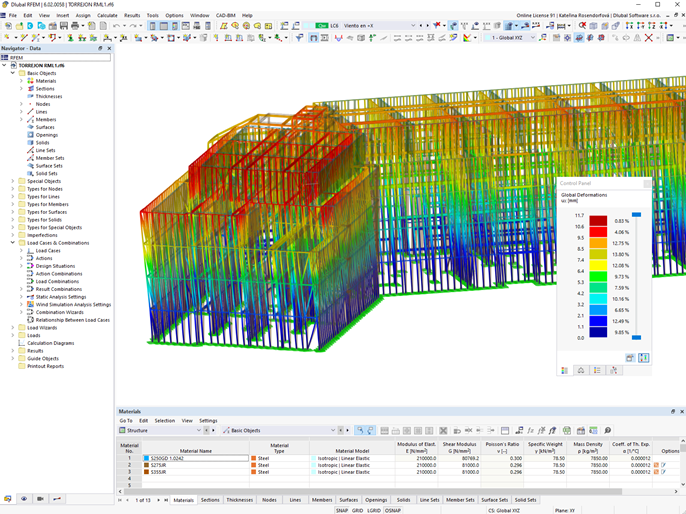The image size is (686, 514).
Task: Expand the Special Objects folder
Action: pyautogui.click(x=13, y=181)
